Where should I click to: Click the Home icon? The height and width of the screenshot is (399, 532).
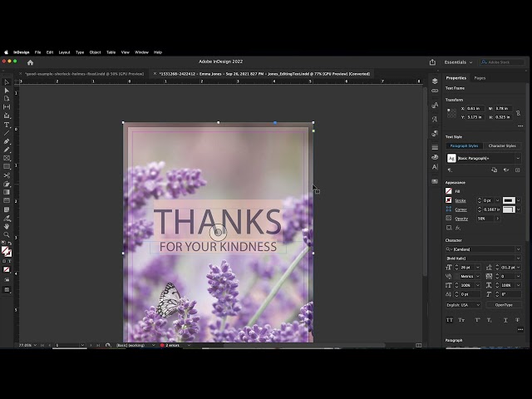coord(30,62)
